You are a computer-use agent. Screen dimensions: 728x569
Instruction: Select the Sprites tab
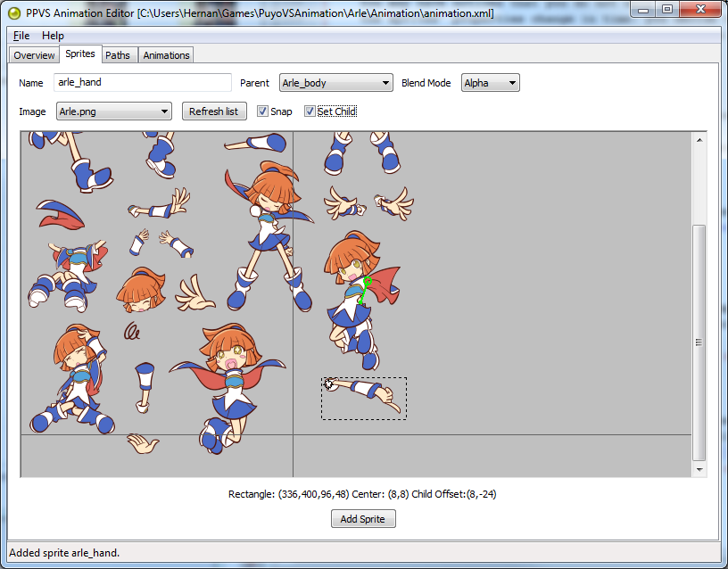pyautogui.click(x=80, y=54)
